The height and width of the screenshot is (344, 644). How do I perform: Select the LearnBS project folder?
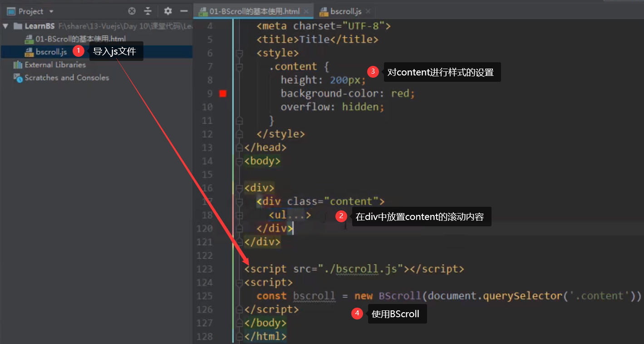coord(39,26)
